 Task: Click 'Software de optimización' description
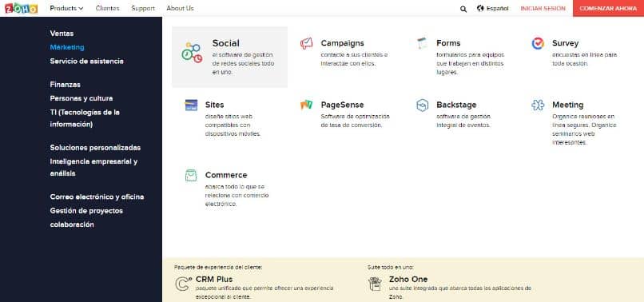coord(355,121)
